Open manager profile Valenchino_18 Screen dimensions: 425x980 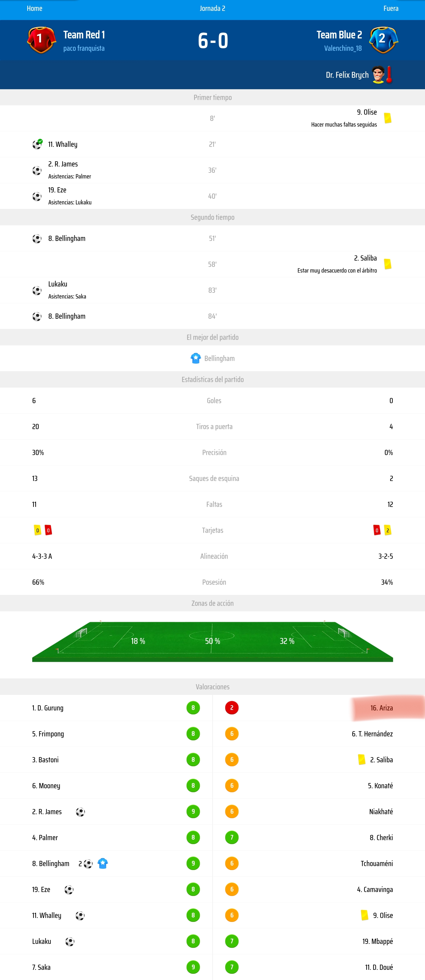[343, 48]
